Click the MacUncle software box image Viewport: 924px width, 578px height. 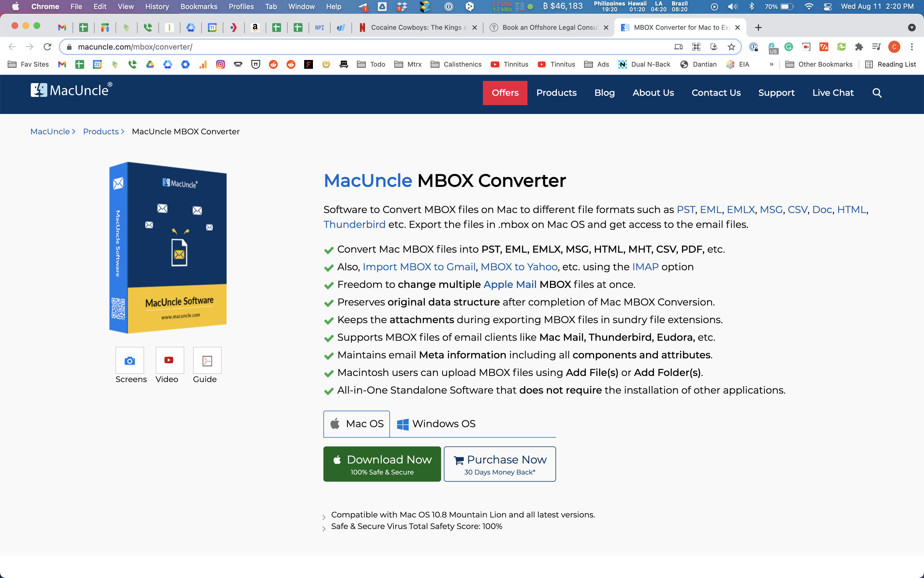168,247
